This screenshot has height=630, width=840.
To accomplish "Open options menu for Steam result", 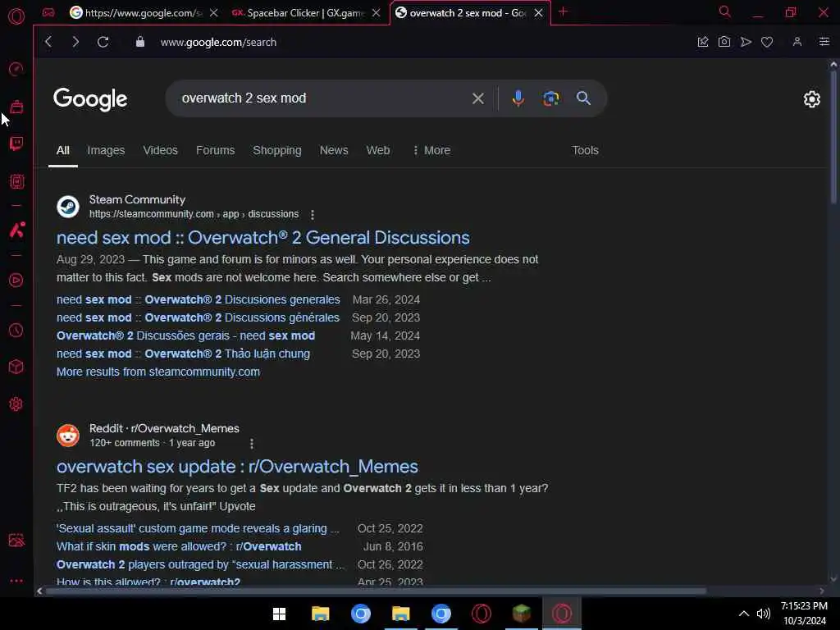I will pyautogui.click(x=313, y=214).
